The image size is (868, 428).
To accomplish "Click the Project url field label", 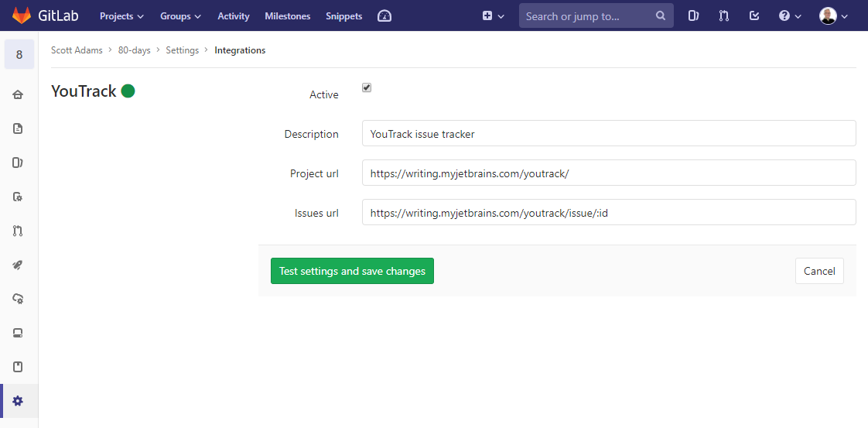I will (x=314, y=173).
